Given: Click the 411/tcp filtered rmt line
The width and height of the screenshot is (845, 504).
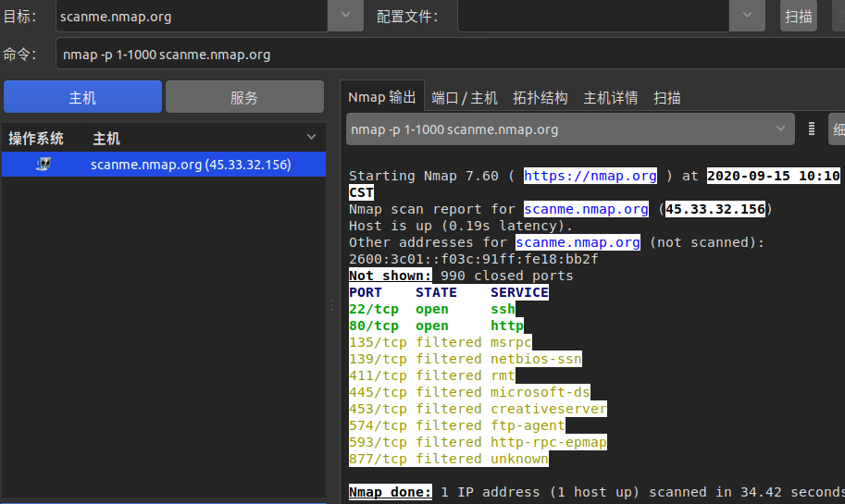Looking at the screenshot, I should [432, 375].
